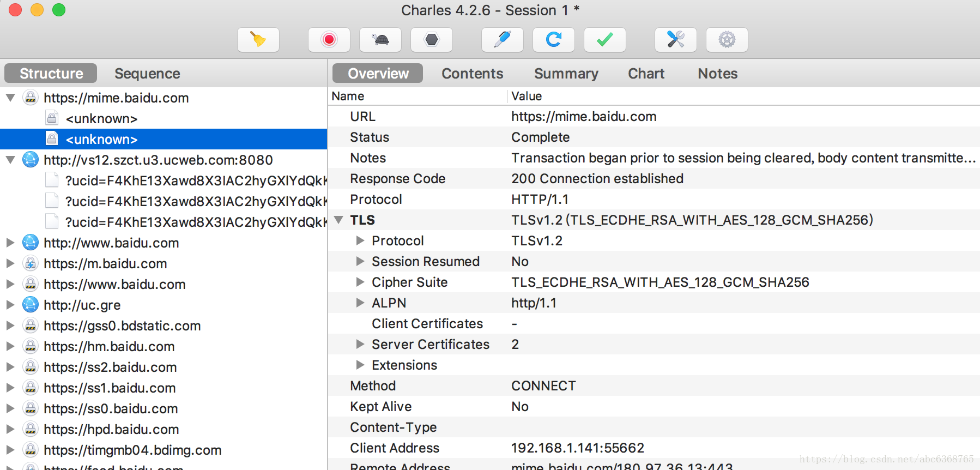Expand the Cipher Suite row
The width and height of the screenshot is (980, 470).
pos(360,282)
